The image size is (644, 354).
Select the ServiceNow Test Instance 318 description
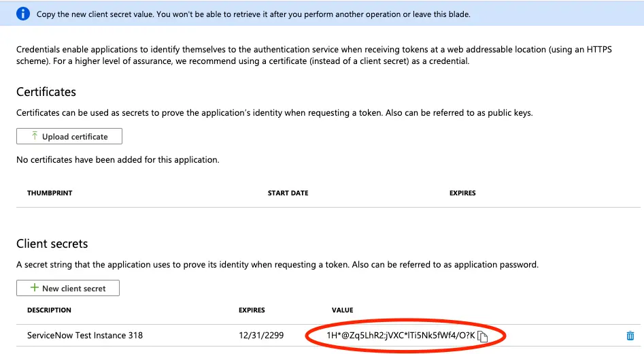85,336
